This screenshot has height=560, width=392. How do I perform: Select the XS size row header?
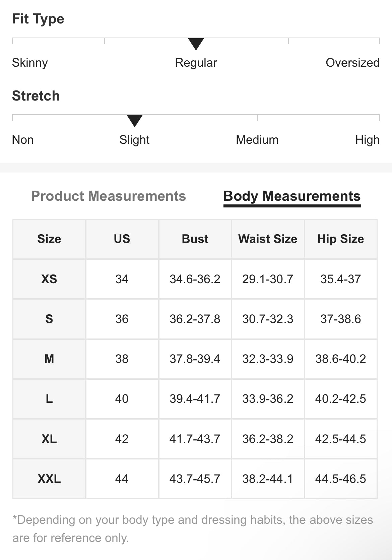(x=49, y=279)
